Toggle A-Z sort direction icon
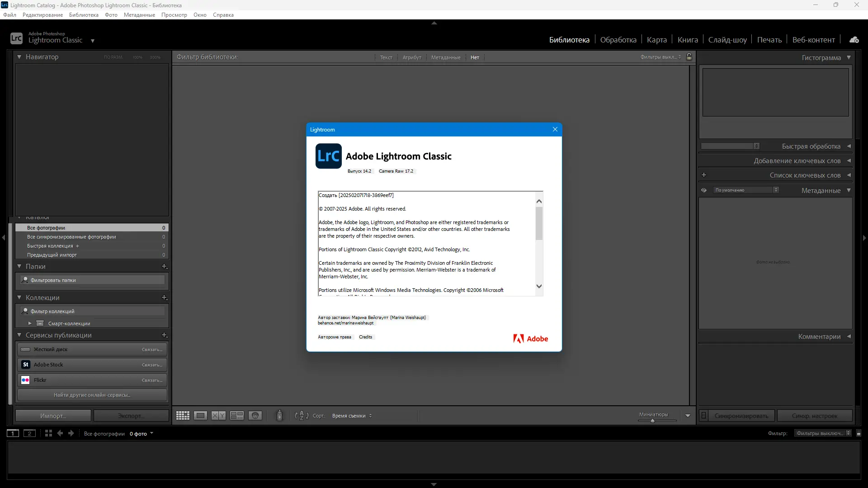The height and width of the screenshot is (488, 868). (301, 416)
